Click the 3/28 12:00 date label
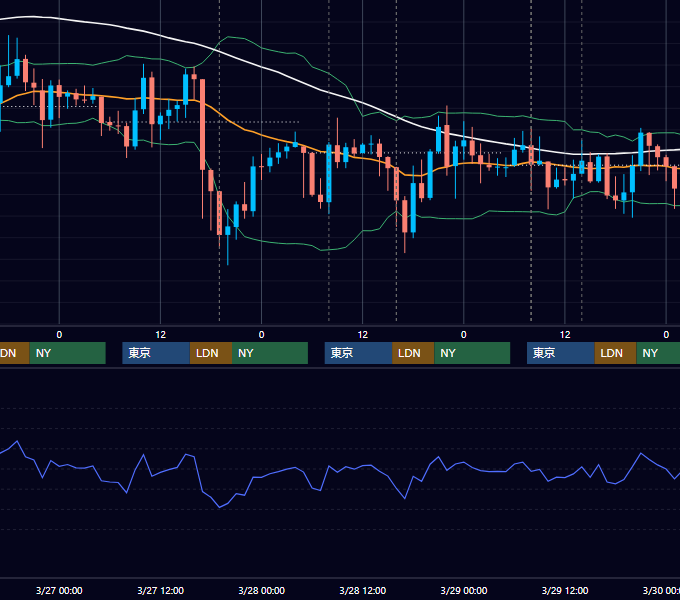This screenshot has width=680, height=600. [363, 590]
